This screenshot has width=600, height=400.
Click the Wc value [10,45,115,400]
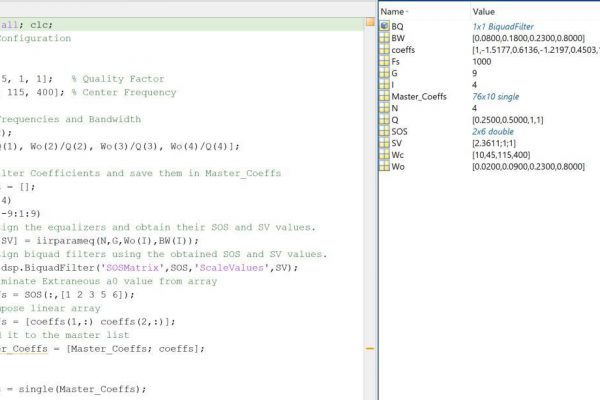pyautogui.click(x=501, y=155)
